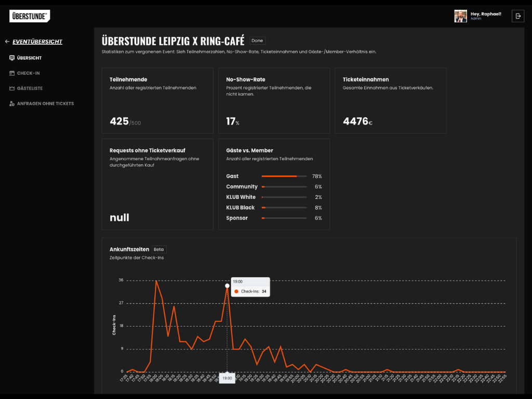Click the Ticketeinnahmen value 4476
The image size is (532, 399).
[355, 121]
